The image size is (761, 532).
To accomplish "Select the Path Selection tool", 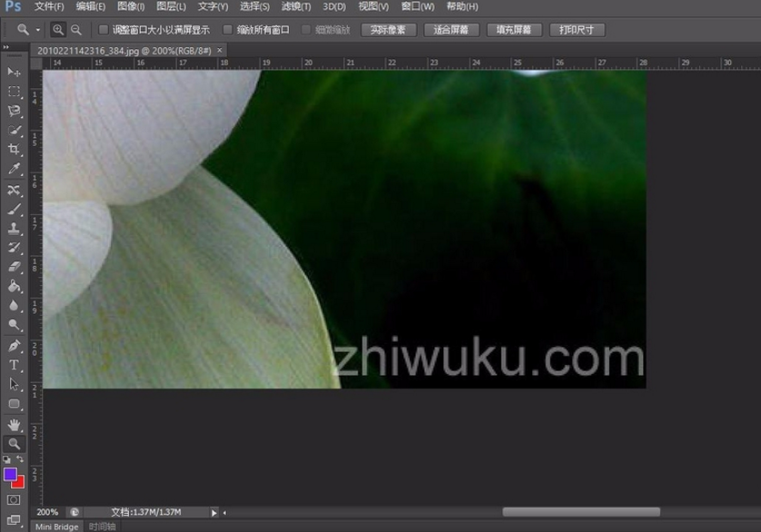I will tap(14, 384).
